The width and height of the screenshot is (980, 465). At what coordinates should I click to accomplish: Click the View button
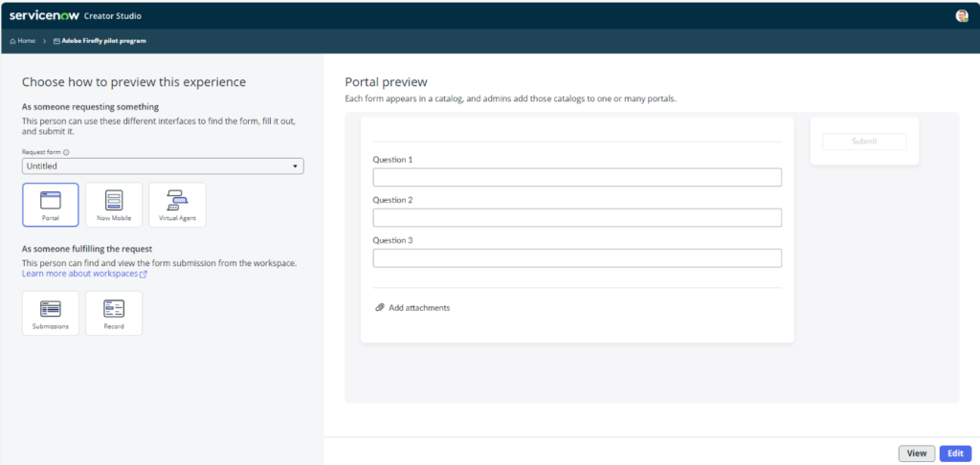(916, 454)
